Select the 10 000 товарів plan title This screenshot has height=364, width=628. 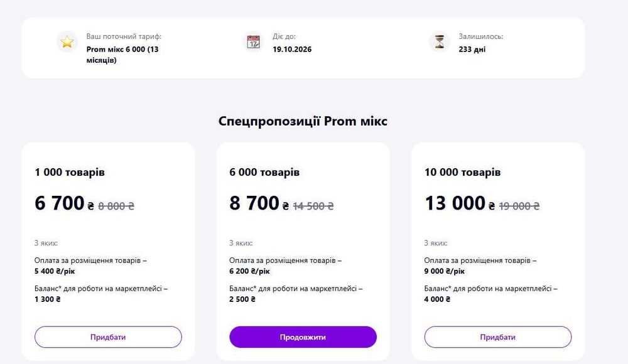coord(462,172)
